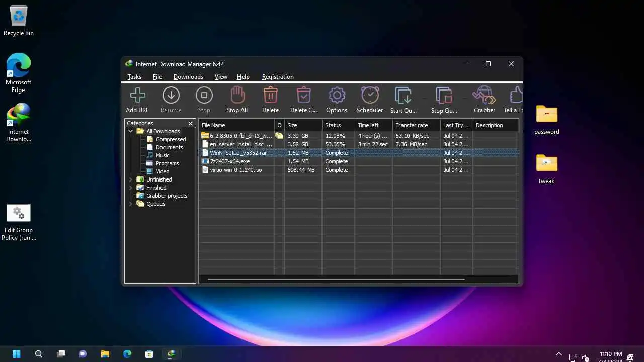
Task: Select the virtio-win-0.1.240.iso download row
Action: tap(359, 170)
